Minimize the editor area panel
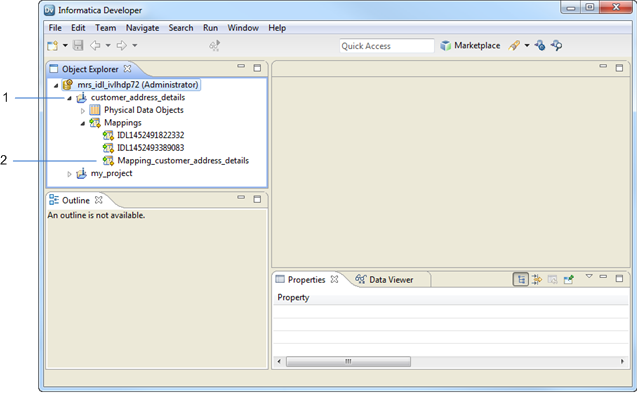The image size is (638, 393). 603,66
